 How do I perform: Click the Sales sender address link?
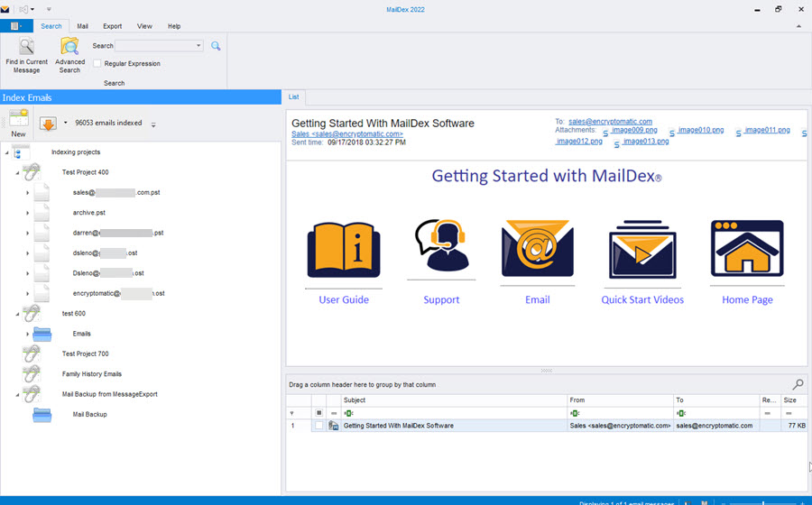347,134
